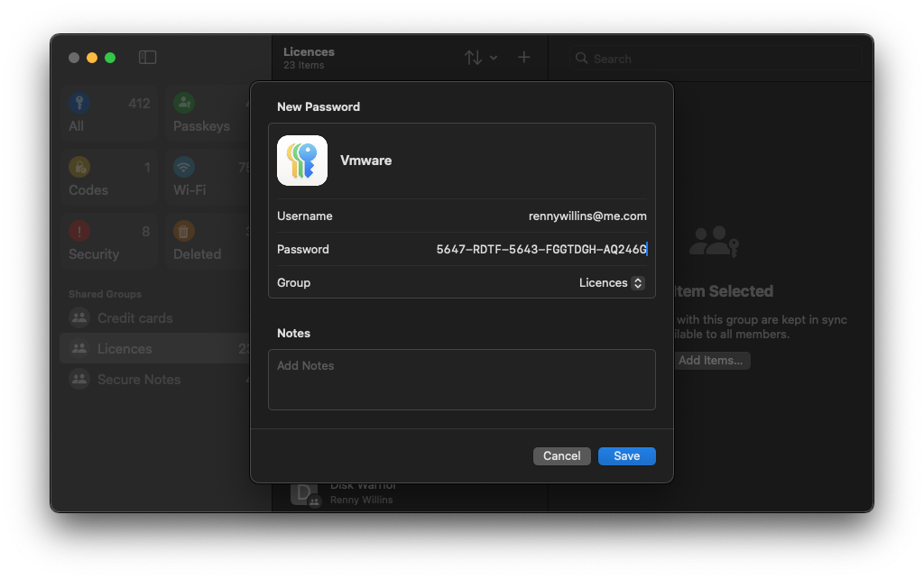
Task: Click the Passwords keys icon in the dialog
Action: (x=302, y=161)
